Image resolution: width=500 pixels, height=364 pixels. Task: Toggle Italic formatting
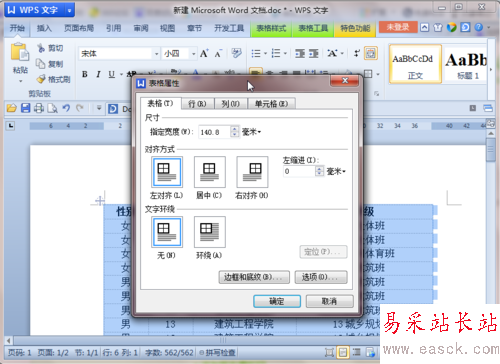(x=98, y=74)
